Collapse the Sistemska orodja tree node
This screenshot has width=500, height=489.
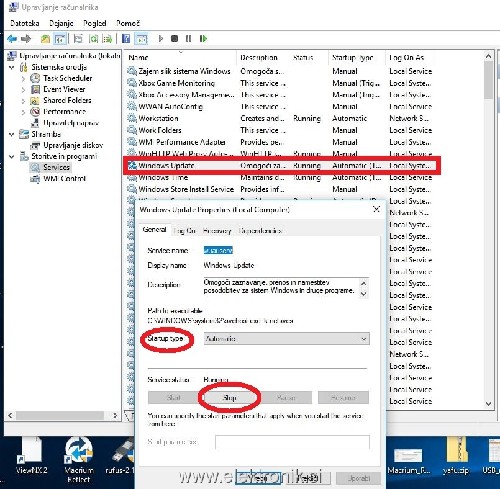(x=12, y=67)
